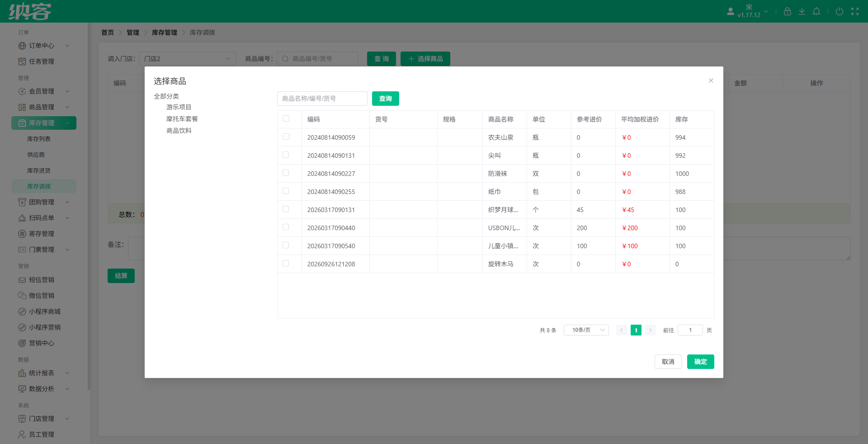868x444 pixels.
Task: Click the 短信营销 envelope icon
Action: pyautogui.click(x=22, y=280)
